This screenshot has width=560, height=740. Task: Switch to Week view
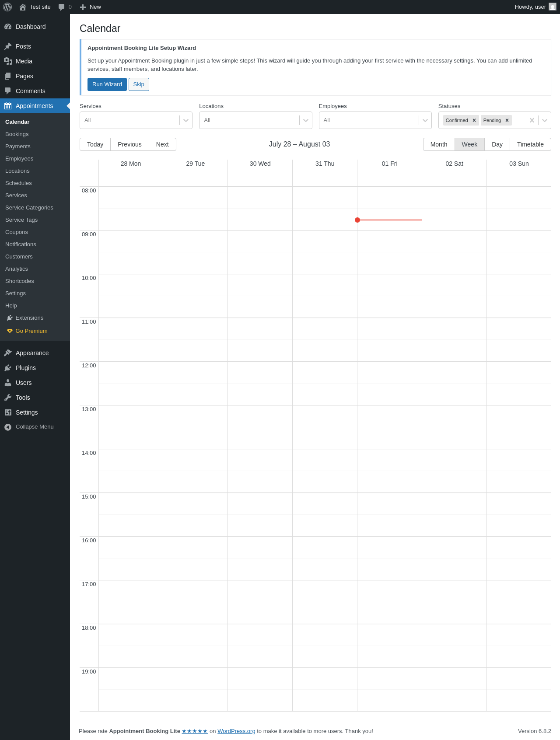469,144
